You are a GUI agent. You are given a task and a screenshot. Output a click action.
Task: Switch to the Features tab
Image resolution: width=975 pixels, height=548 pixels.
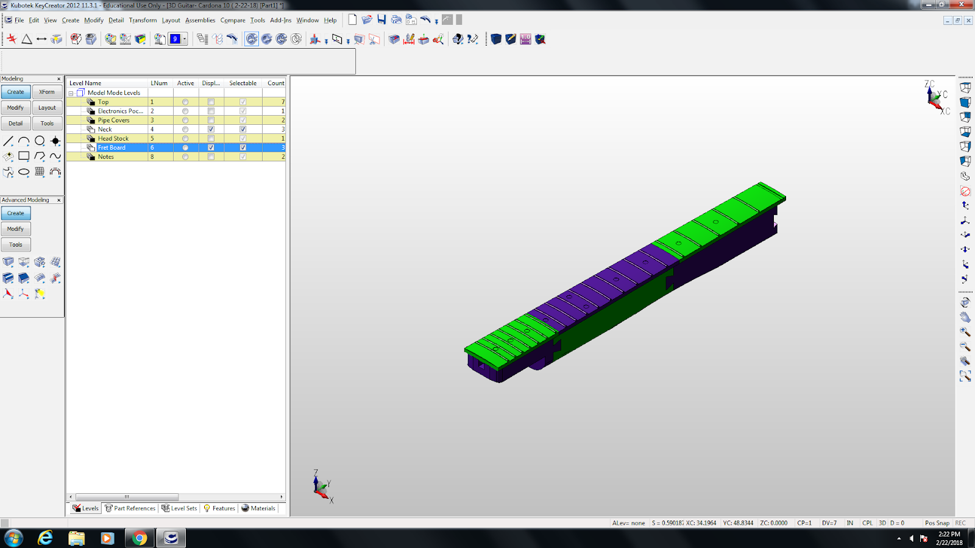(219, 508)
